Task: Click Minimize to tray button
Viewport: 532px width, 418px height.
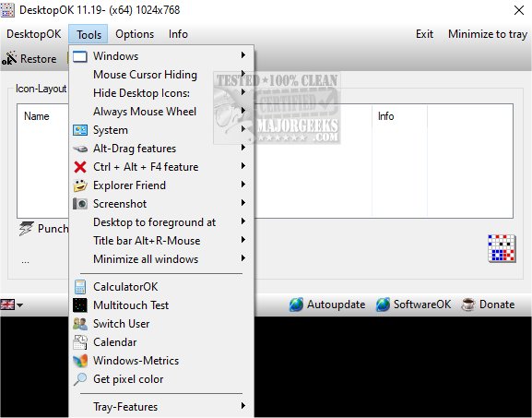Action: [x=488, y=34]
